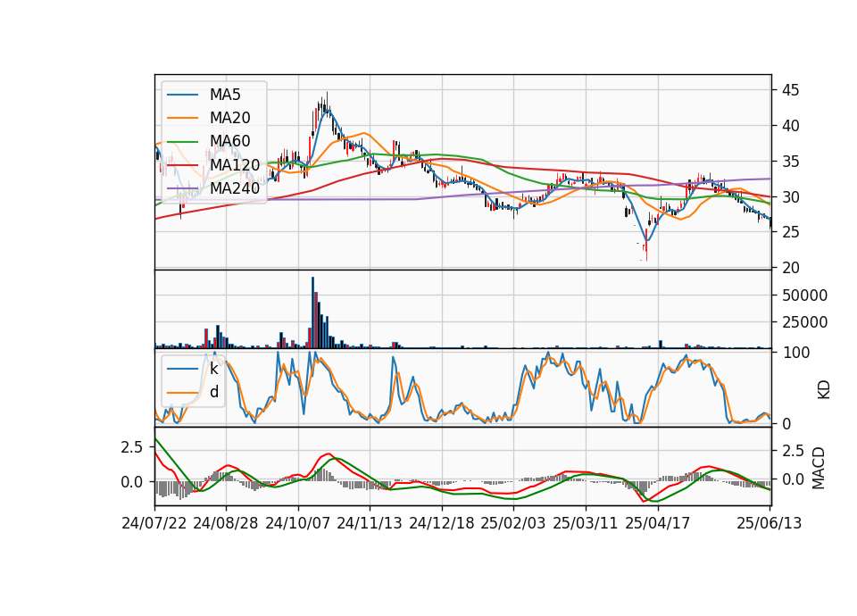Click the KD axis value 100
Screen dimensions: 857x616
[796, 353]
